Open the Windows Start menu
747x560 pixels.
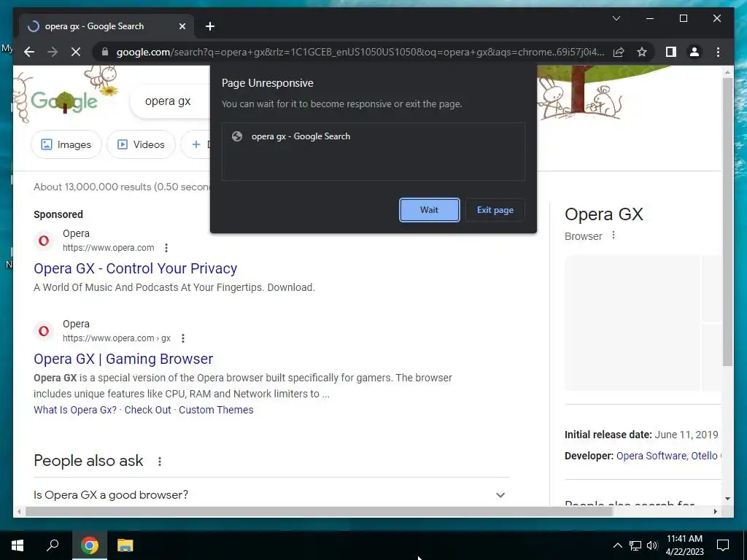point(18,545)
